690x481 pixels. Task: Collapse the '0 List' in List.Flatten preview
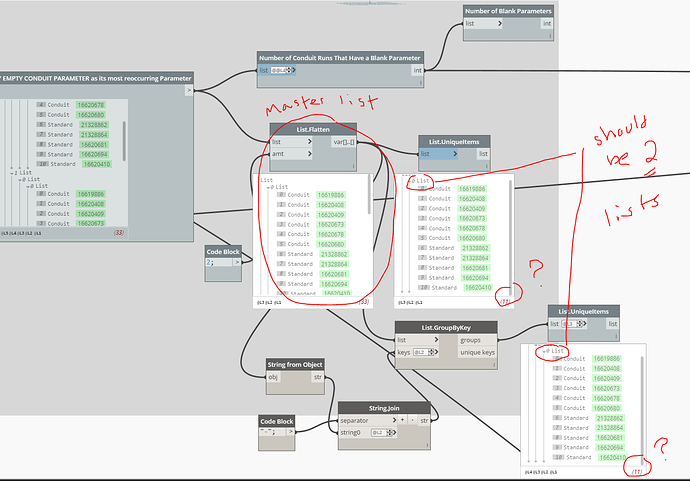268,187
